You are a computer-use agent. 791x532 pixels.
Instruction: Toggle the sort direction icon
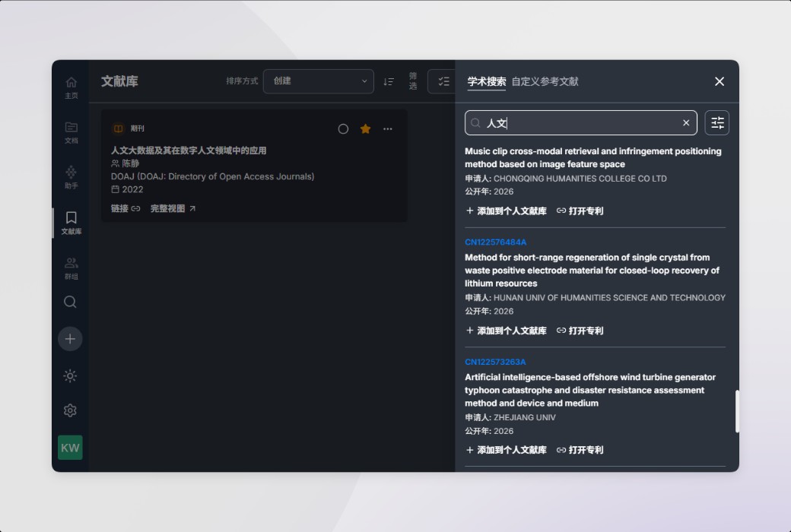pos(389,81)
